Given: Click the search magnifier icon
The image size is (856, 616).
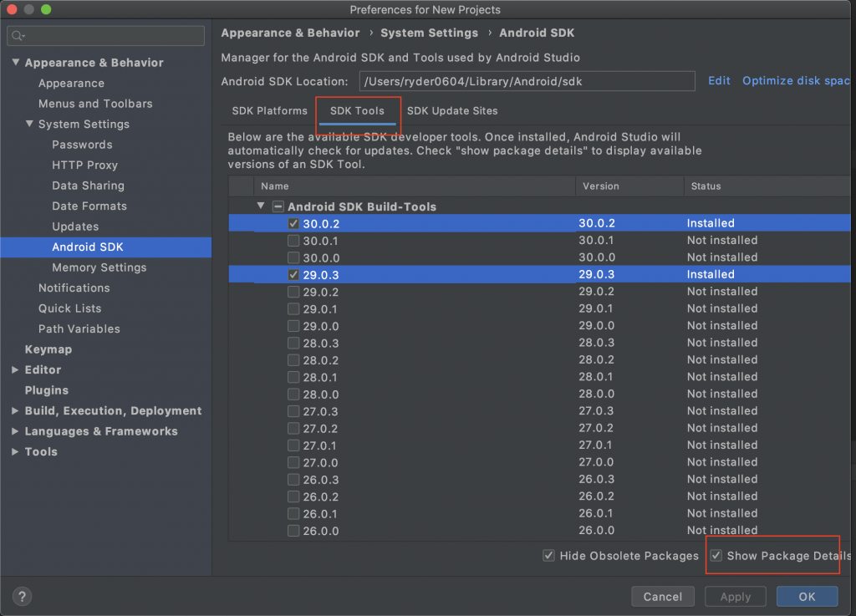Looking at the screenshot, I should (18, 36).
